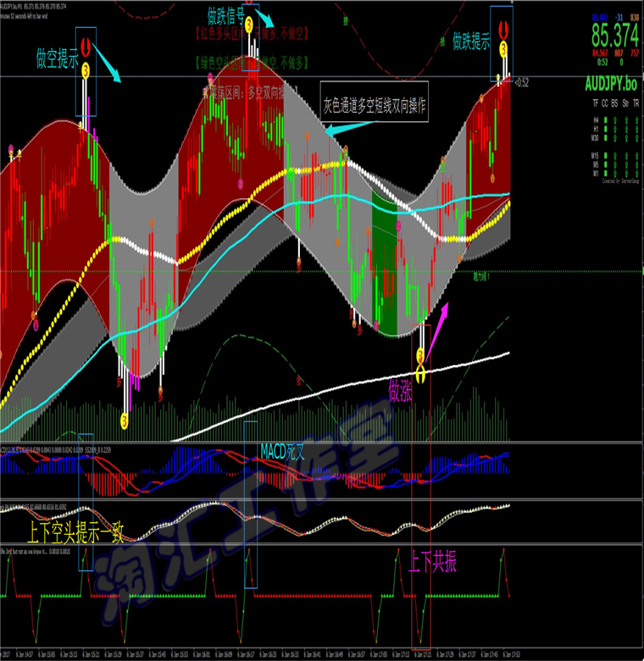Click the M1 green square in CC column

coord(606,173)
